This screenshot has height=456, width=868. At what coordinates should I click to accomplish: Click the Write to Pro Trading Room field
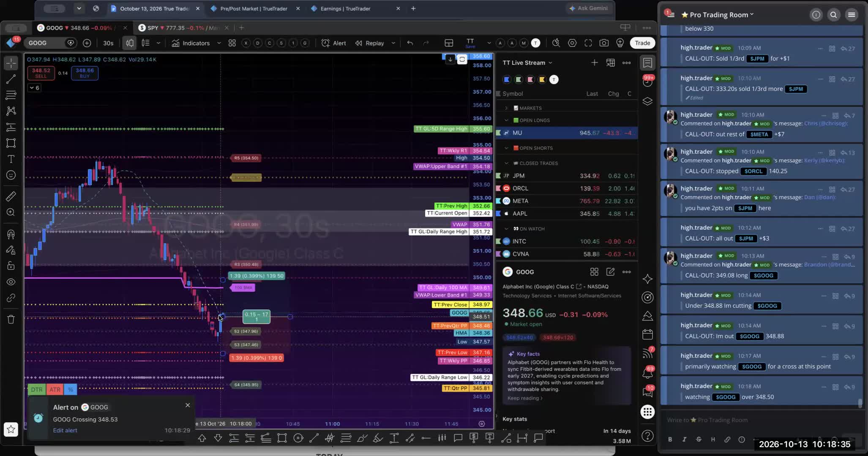(x=761, y=420)
